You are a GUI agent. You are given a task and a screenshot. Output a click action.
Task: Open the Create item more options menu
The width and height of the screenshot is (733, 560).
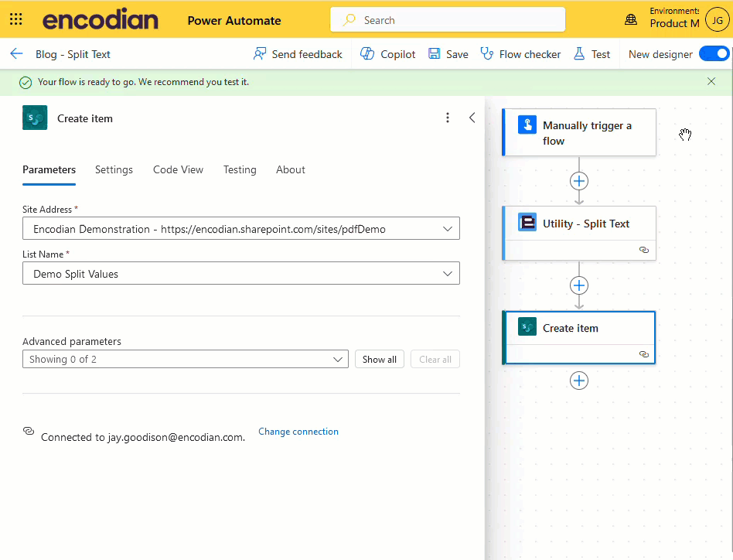click(x=448, y=118)
